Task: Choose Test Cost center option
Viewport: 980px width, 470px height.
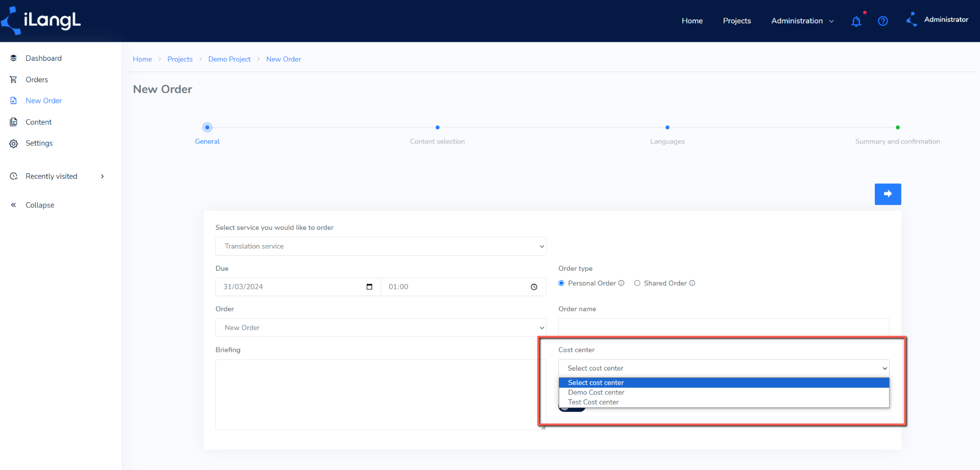Action: point(724,402)
